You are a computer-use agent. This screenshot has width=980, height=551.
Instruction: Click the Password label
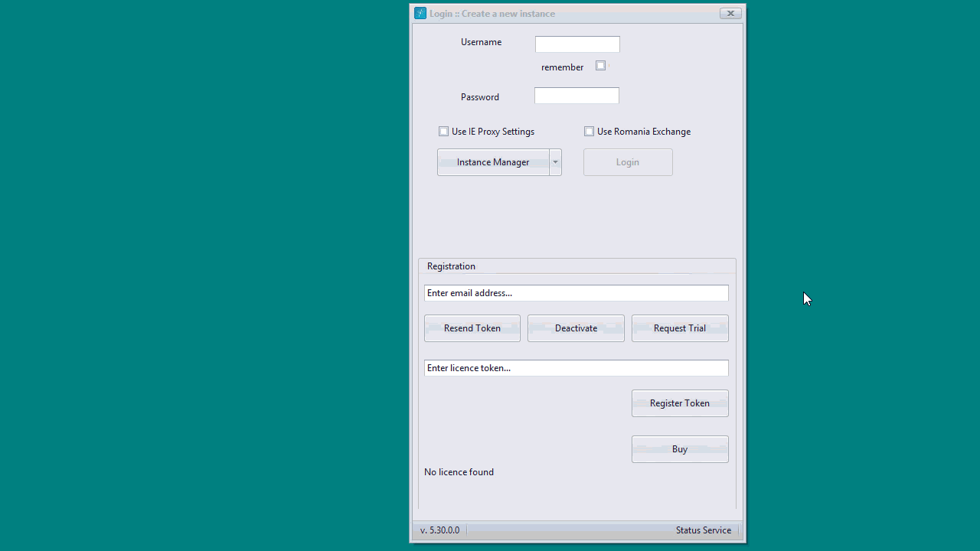[x=479, y=97]
